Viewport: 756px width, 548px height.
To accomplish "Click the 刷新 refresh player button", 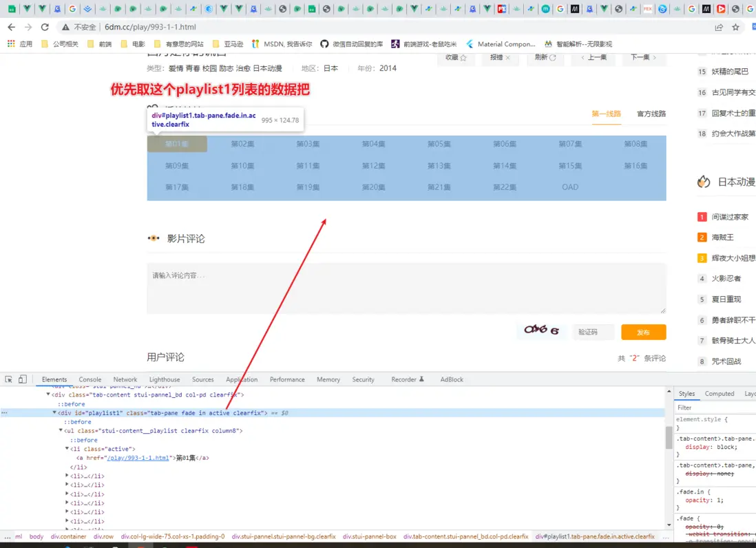I will [x=545, y=57].
